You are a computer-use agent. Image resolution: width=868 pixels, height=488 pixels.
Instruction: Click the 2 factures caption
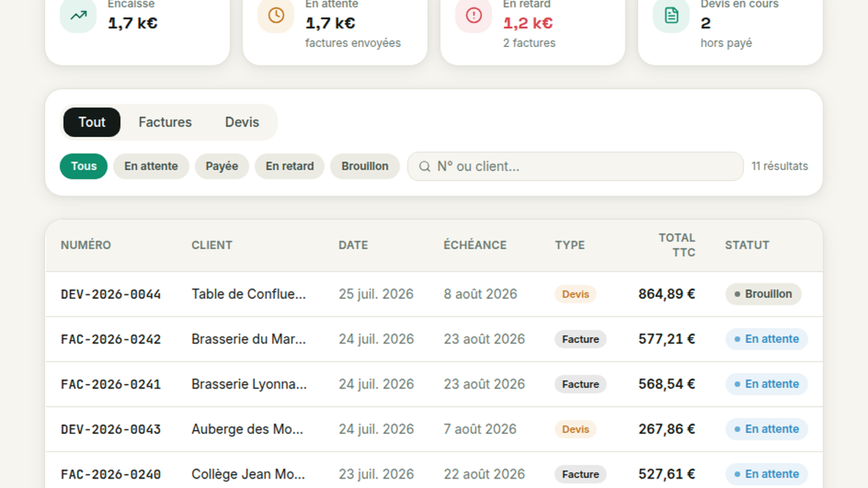click(x=529, y=43)
